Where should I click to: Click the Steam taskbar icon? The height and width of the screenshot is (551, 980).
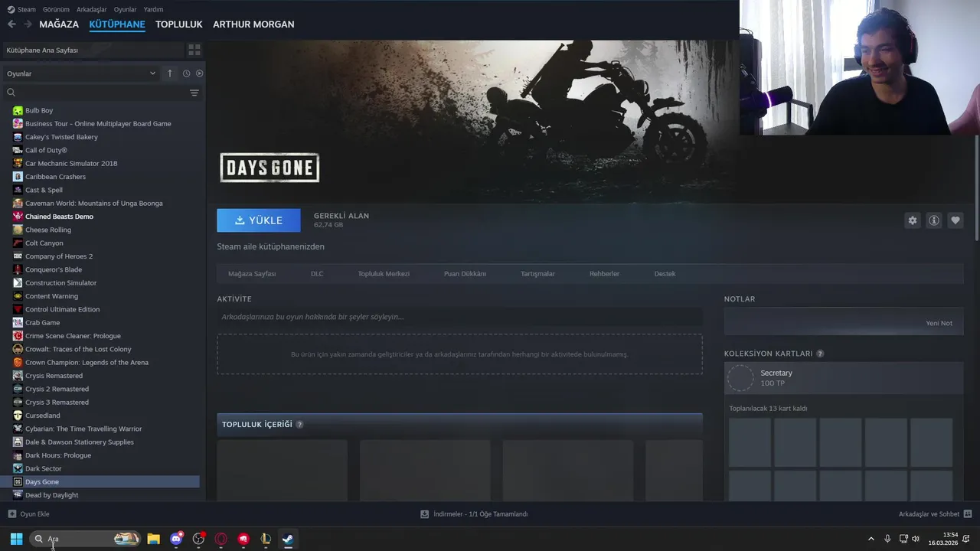(x=288, y=539)
